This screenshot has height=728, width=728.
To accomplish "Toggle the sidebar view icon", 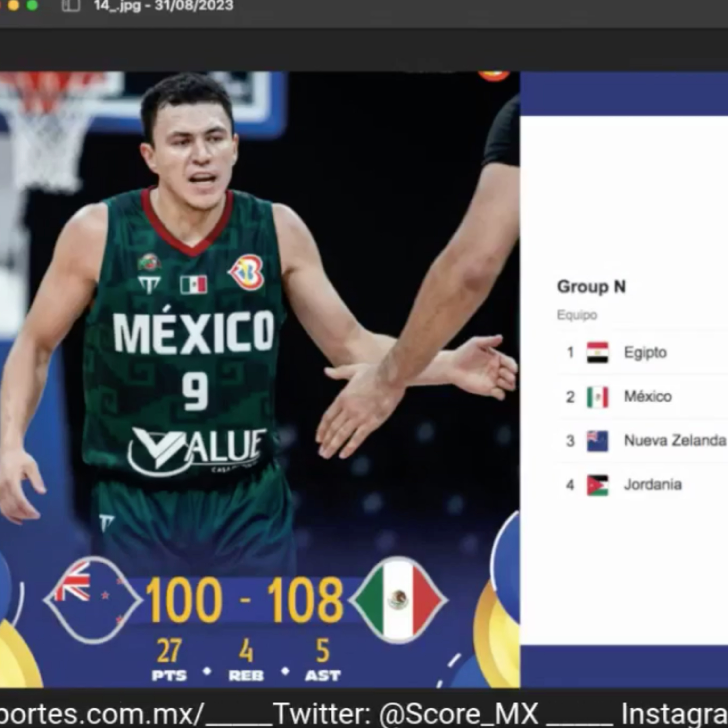I will point(70,5).
